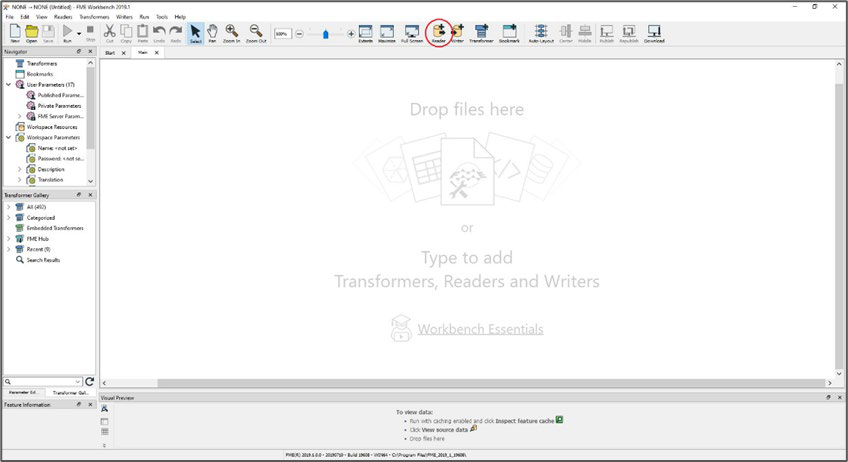Image resolution: width=848 pixels, height=462 pixels.
Task: Click the Cut scissors icon
Action: point(110,34)
